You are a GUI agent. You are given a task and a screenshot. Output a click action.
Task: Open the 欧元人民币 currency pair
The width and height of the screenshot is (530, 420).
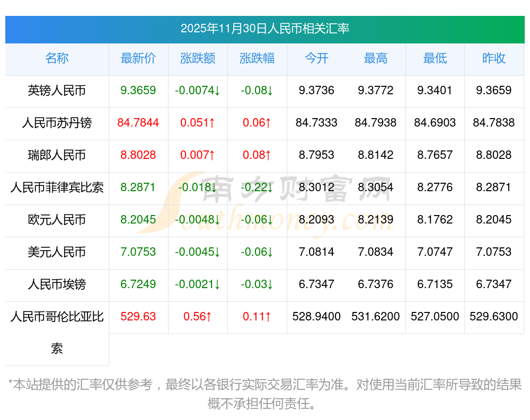pyautogui.click(x=57, y=220)
